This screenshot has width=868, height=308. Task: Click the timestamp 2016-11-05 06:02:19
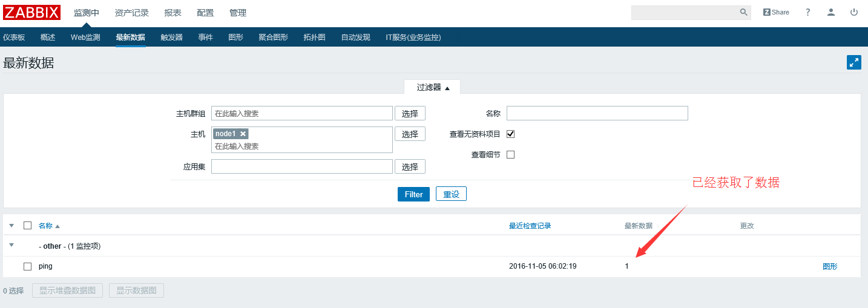coord(542,266)
